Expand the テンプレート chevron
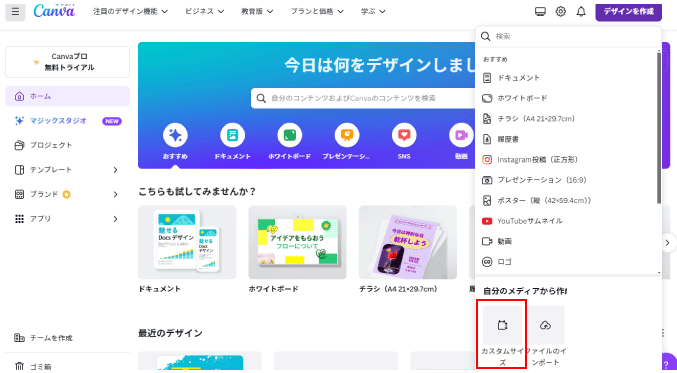677x373 pixels. pyautogui.click(x=115, y=170)
